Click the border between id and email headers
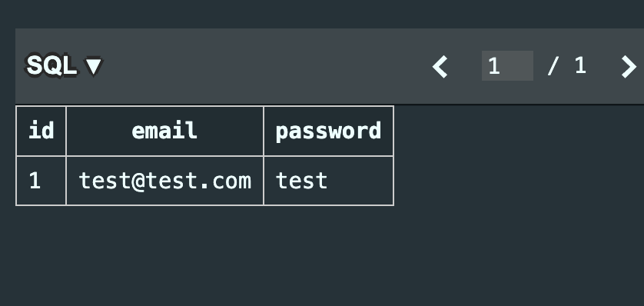The image size is (644, 306). (x=66, y=131)
